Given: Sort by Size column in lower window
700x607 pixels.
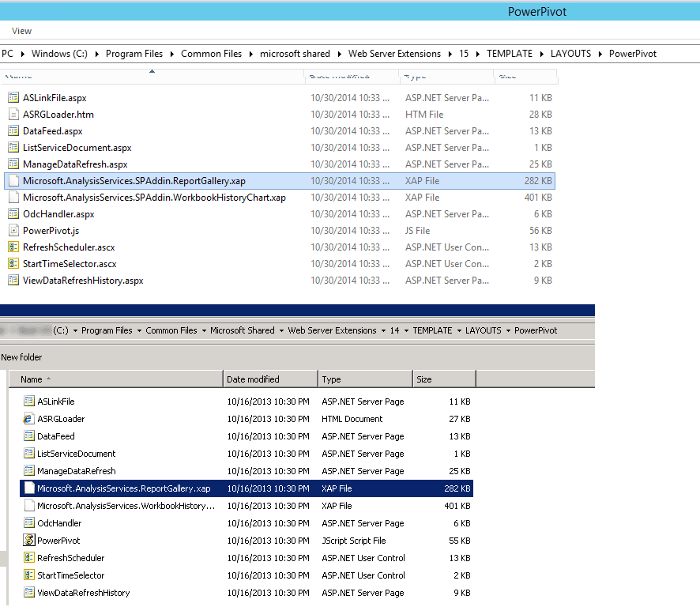Looking at the screenshot, I should (445, 379).
